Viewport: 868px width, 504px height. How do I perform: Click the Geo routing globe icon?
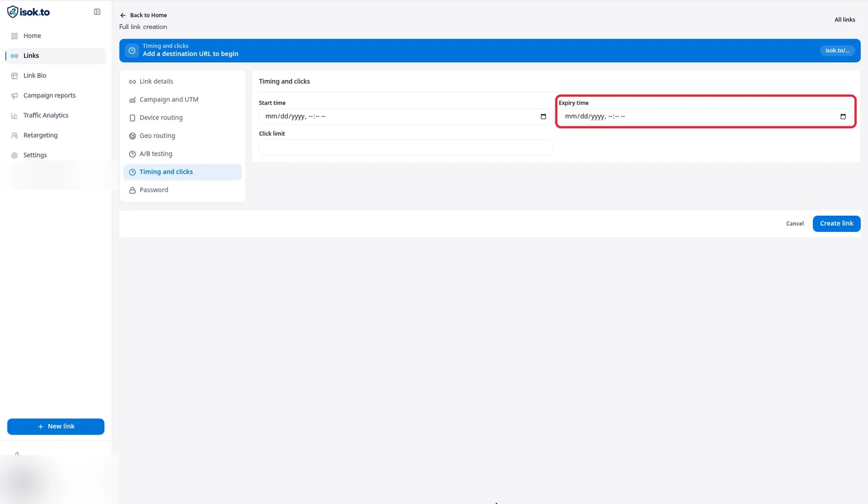(x=132, y=136)
